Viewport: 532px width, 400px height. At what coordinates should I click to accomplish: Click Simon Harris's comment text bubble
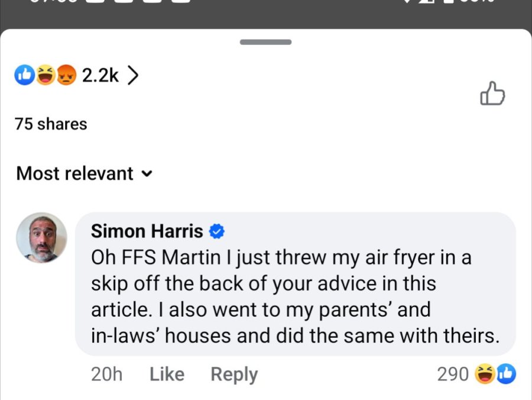tap(296, 284)
